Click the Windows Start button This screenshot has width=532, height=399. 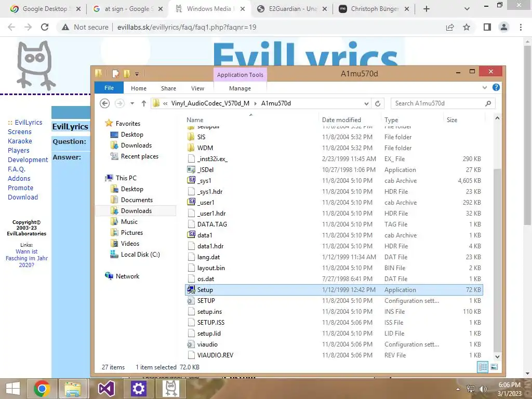coord(13,389)
